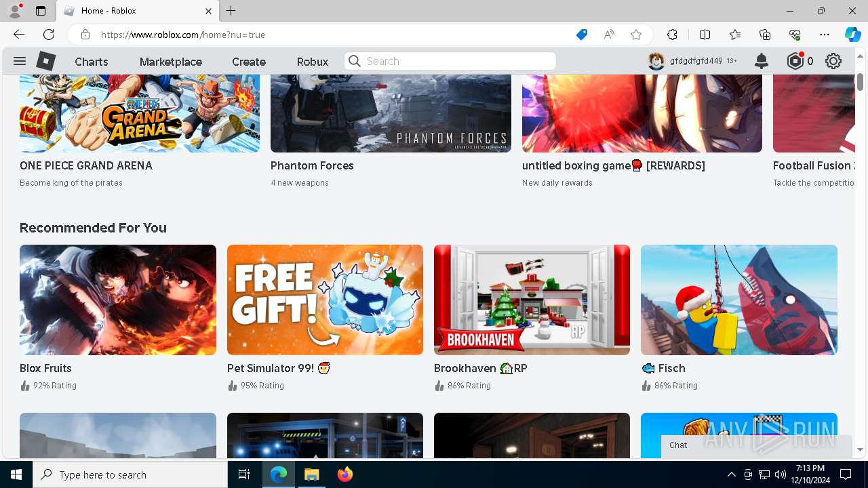Open the Copilot sidebar
Screen dimensions: 868x488
(852, 35)
